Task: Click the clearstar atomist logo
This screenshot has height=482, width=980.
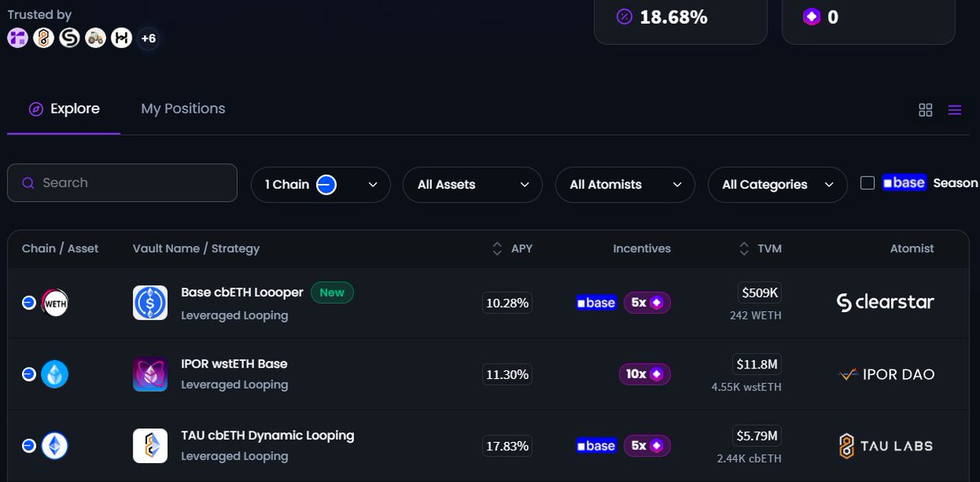Action: (885, 303)
